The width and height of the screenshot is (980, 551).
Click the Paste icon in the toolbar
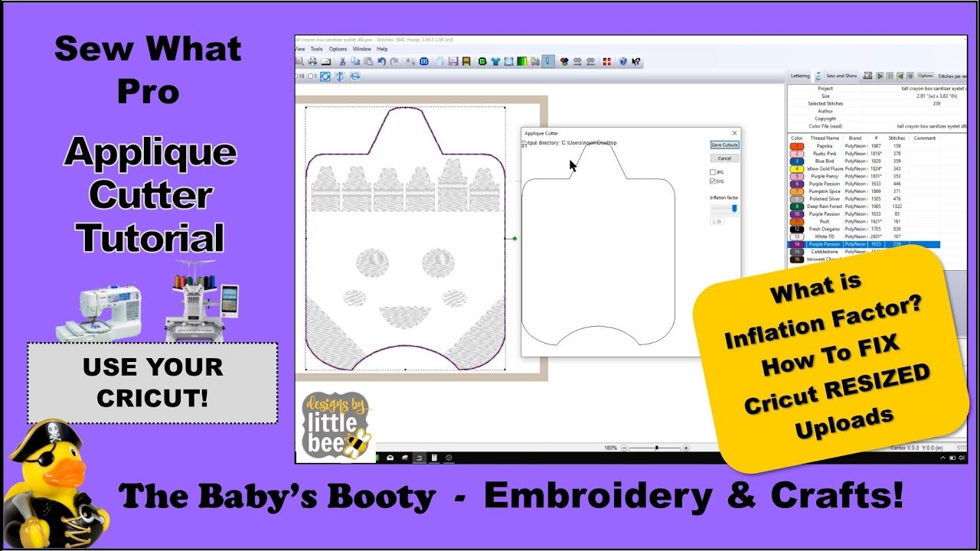[x=368, y=61]
